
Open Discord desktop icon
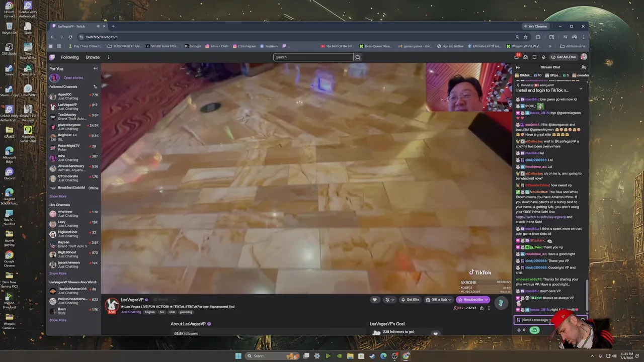(9, 173)
